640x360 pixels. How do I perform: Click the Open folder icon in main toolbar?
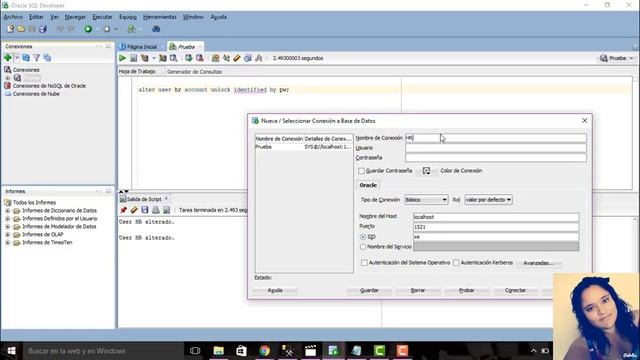coord(21,29)
